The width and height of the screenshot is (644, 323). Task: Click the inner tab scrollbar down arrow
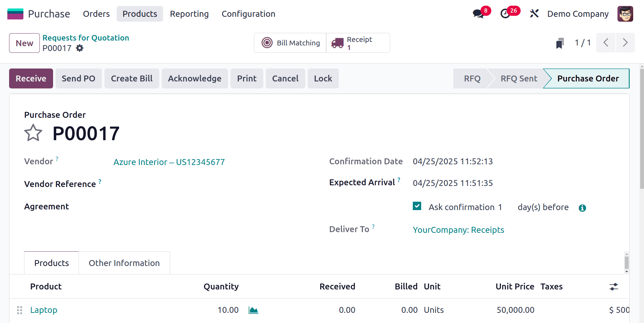(627, 272)
